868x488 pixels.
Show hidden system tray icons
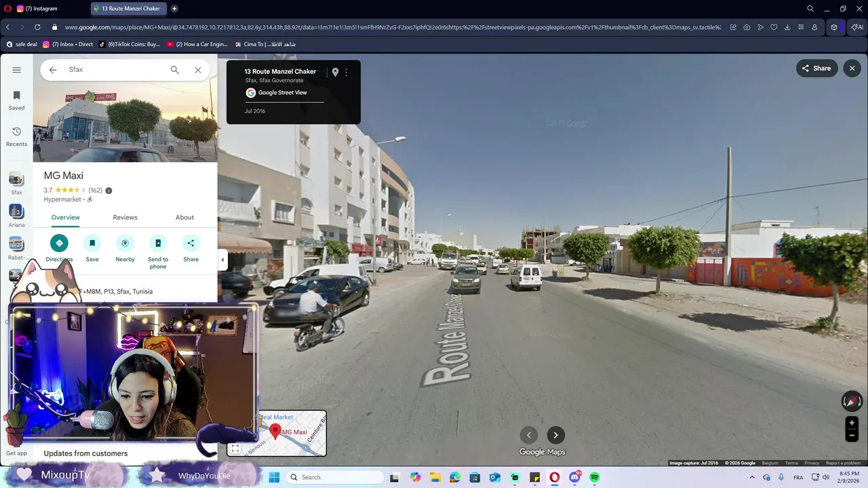pos(752,477)
